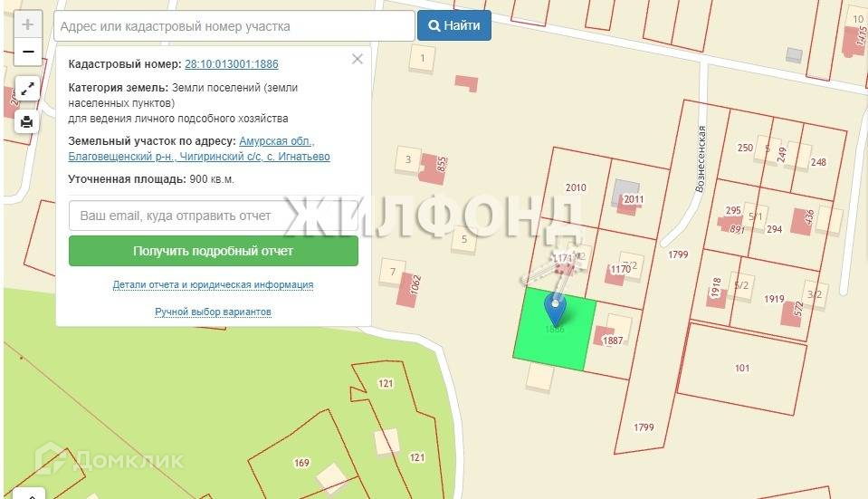Click Получить подробный отчет button

[213, 251]
